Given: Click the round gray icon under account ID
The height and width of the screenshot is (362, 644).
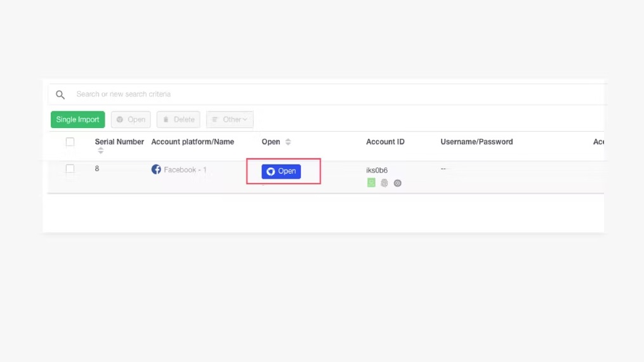Looking at the screenshot, I should click(x=398, y=183).
